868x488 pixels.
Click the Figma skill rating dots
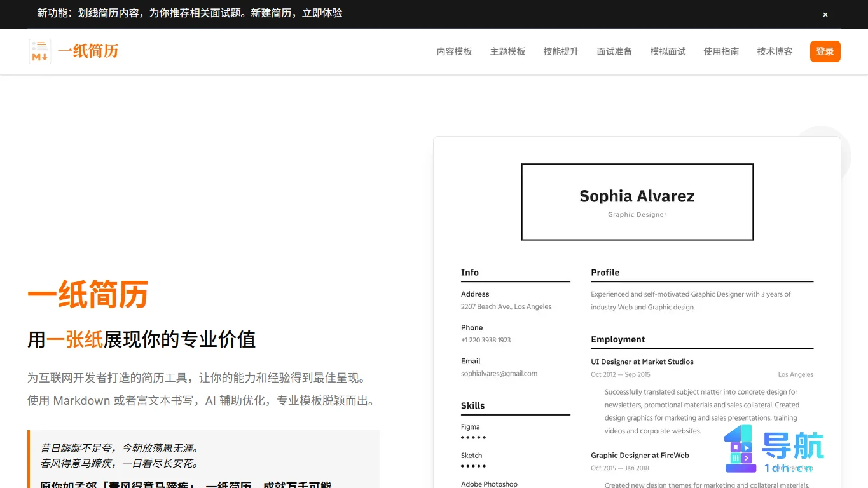pyautogui.click(x=473, y=438)
